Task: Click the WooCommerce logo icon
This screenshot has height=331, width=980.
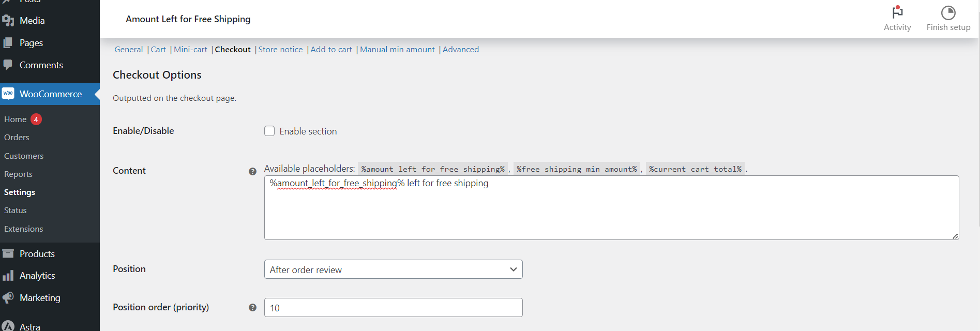Action: click(8, 94)
